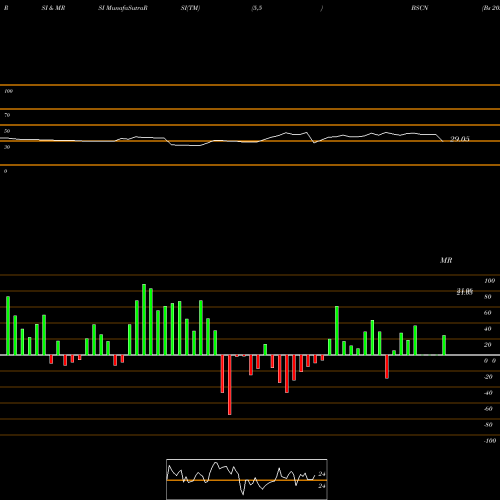The image size is (500, 500).
Task: Click the "80" label on the MR axis
Action: click(488, 297)
